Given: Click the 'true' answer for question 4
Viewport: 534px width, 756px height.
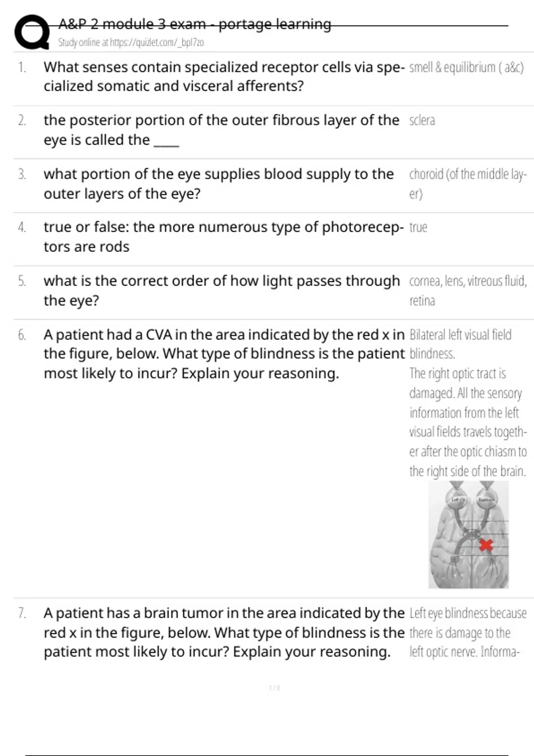Looking at the screenshot, I should click(418, 227).
